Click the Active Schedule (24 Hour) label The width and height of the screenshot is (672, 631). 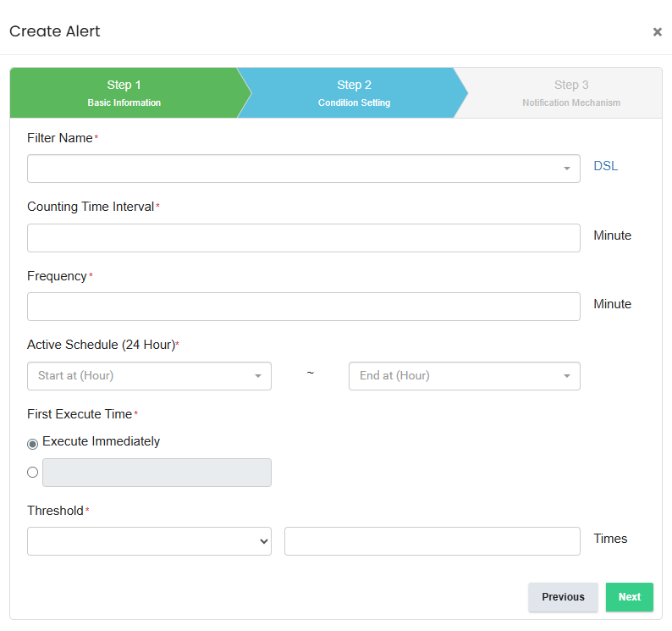tap(102, 345)
